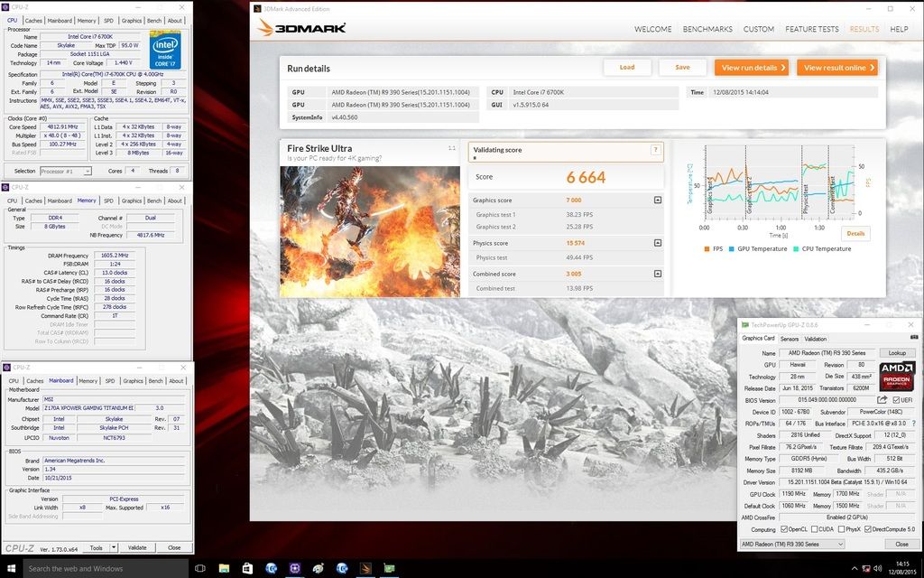Click View run details

click(x=752, y=67)
